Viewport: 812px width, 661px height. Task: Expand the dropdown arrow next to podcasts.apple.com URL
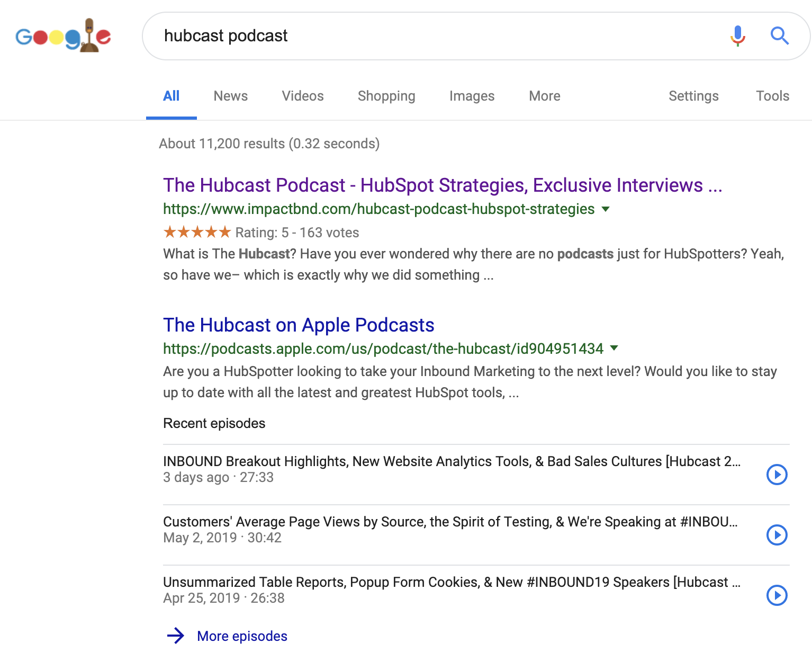(614, 348)
